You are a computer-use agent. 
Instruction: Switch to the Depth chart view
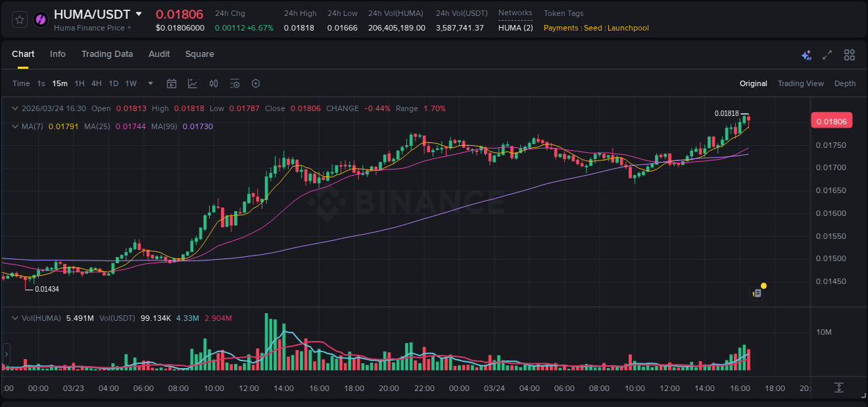tap(845, 83)
